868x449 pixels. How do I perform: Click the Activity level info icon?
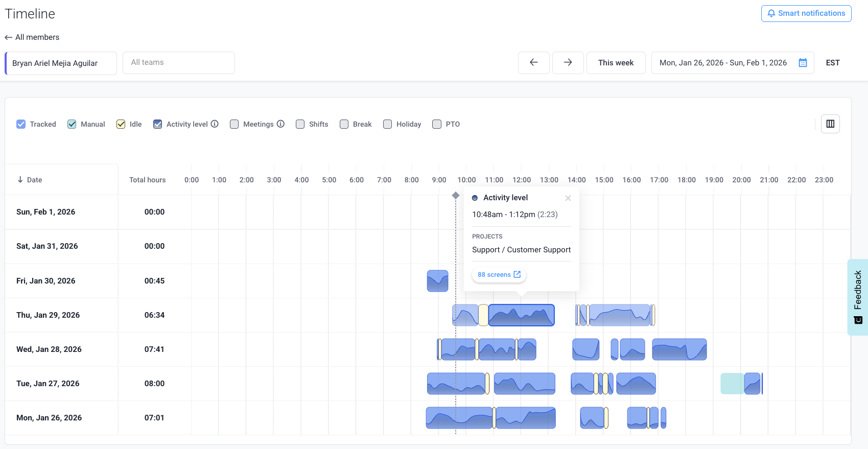coord(215,124)
